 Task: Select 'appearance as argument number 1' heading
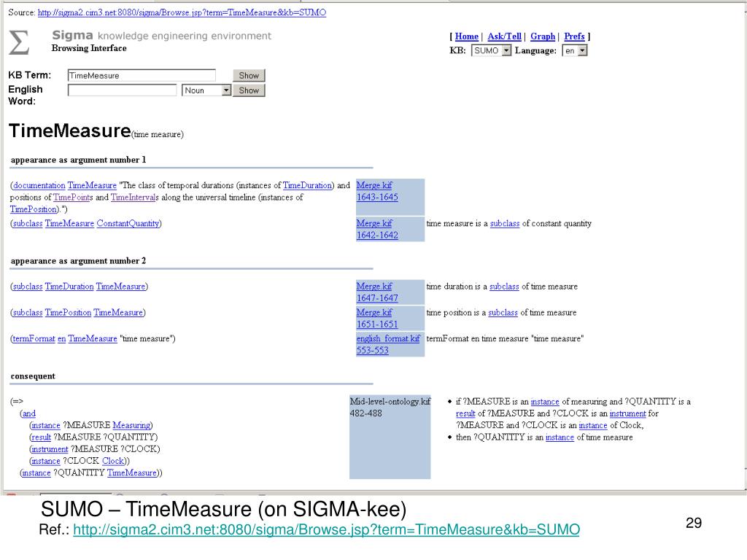click(78, 160)
